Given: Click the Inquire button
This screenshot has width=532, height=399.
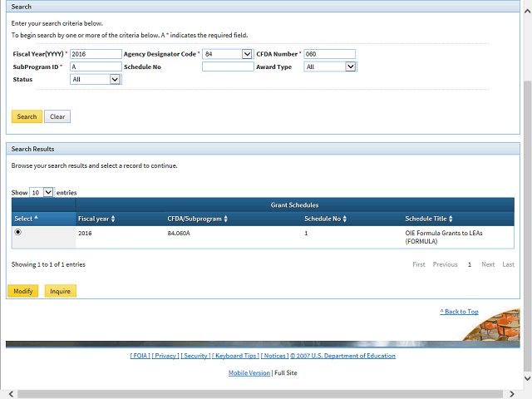Looking at the screenshot, I should (x=60, y=291).
